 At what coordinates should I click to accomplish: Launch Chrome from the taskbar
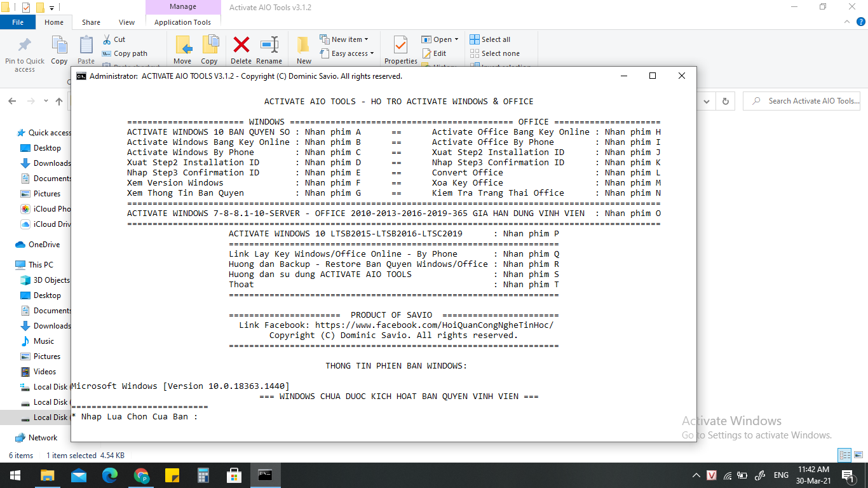[141, 475]
